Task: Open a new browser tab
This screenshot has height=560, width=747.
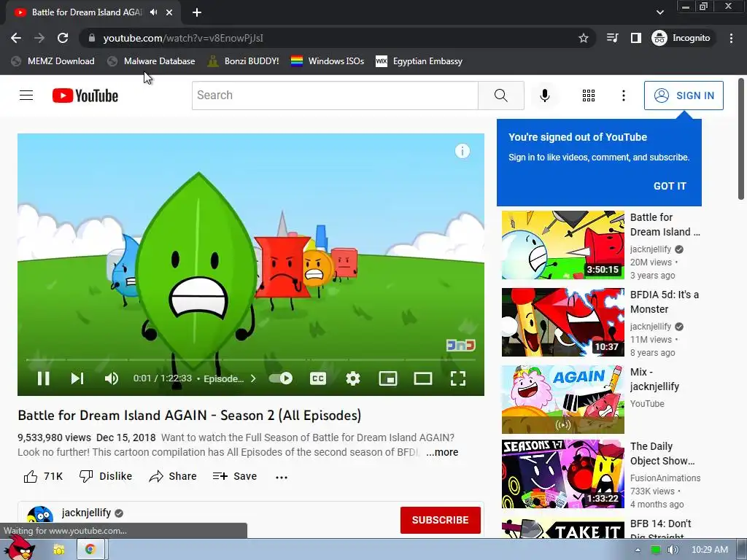Action: pyautogui.click(x=197, y=12)
